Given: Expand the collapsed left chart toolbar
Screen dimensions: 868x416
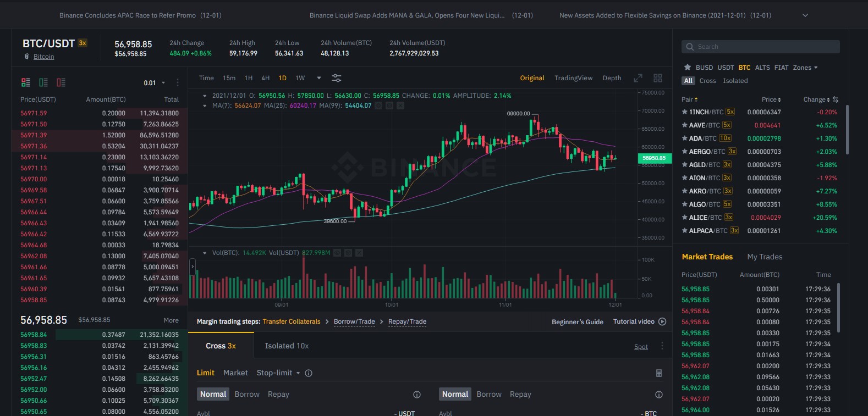Looking at the screenshot, I should [x=193, y=268].
